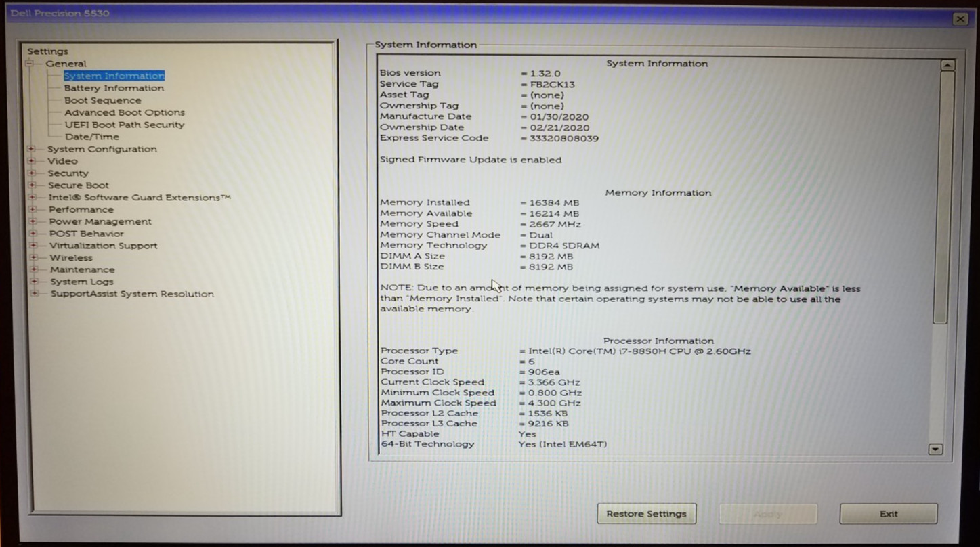Click the Manufacture Date value 01/30/2020
980x547 pixels.
[559, 116]
